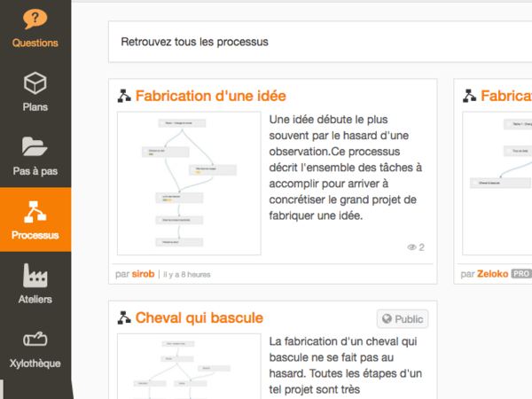The height and width of the screenshot is (399, 532).
Task: Open the Fabrication d'une idée title link
Action: [210, 96]
